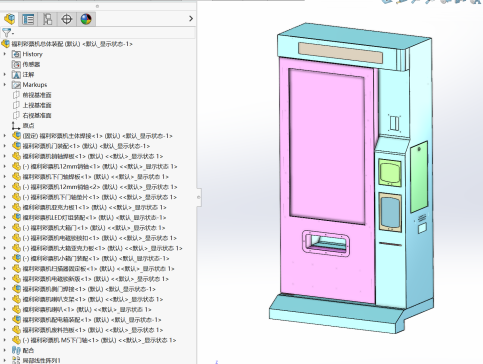The width and height of the screenshot is (483, 364).
Task: Click the filter search field
Action: point(105,33)
